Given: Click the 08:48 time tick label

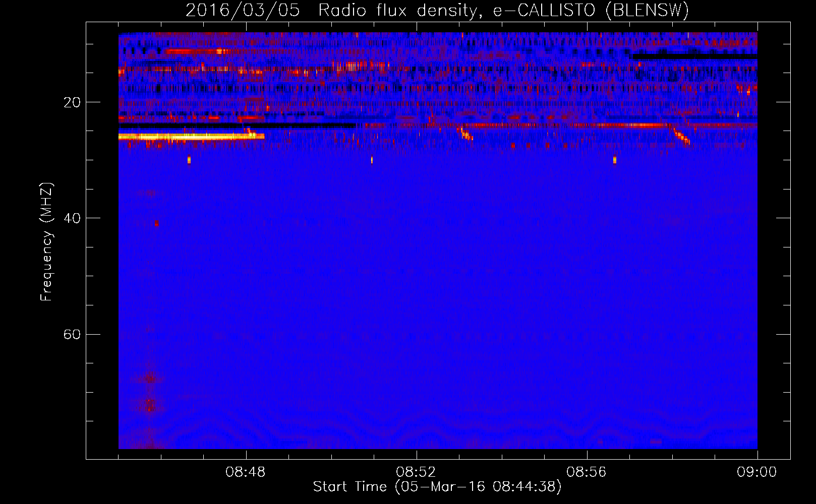Looking at the screenshot, I should [246, 472].
